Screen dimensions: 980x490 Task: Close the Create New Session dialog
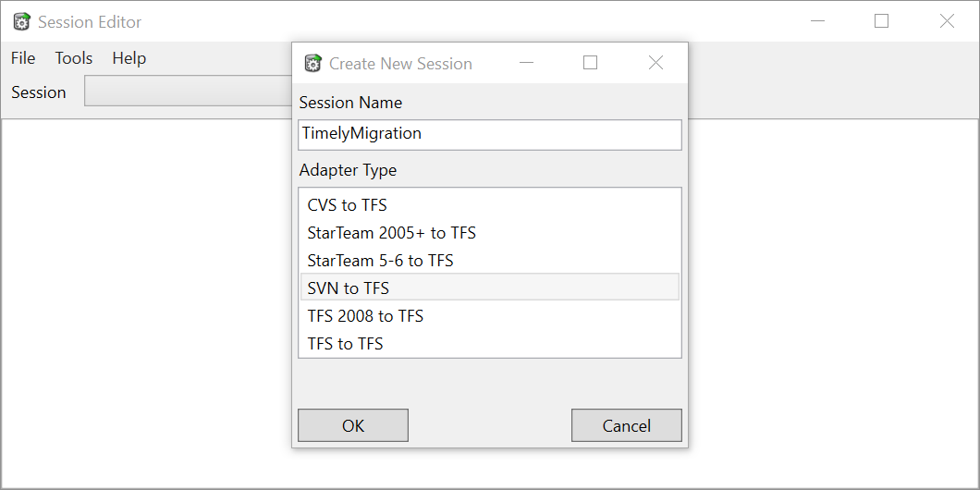pos(655,63)
